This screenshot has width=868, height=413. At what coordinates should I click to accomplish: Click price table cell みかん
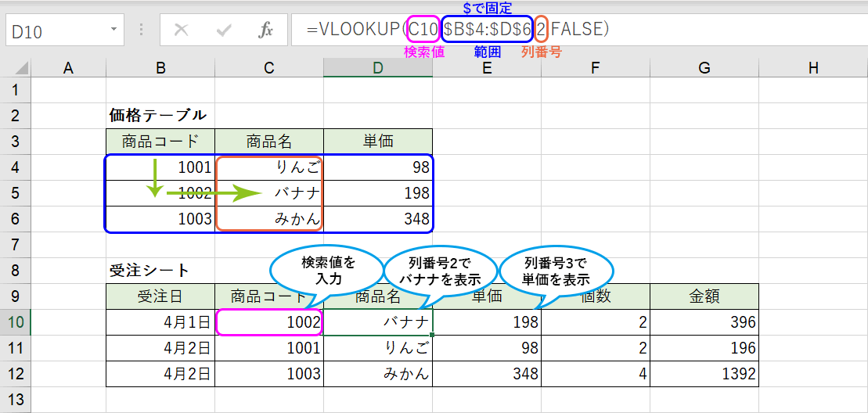click(x=269, y=220)
